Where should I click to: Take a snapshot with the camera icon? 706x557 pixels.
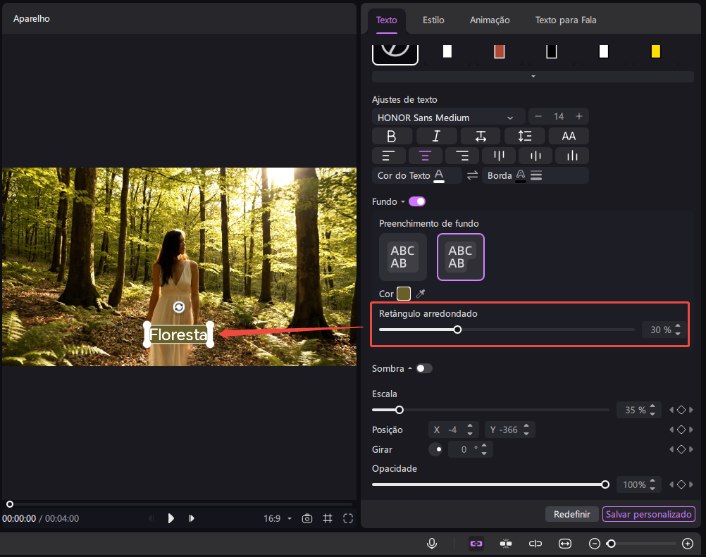pos(307,518)
